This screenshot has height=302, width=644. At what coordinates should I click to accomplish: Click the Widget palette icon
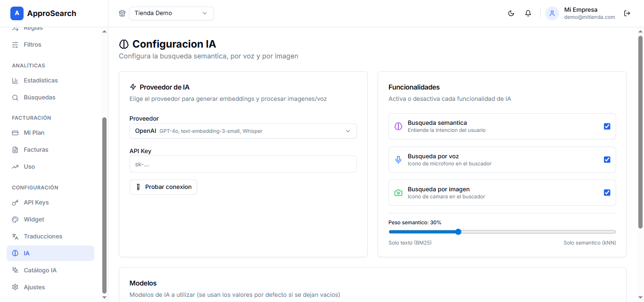(15, 220)
